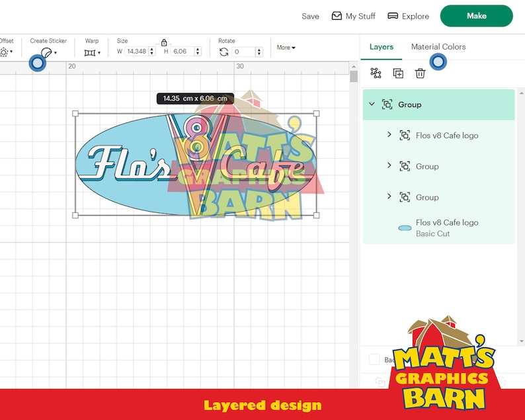Click the Width size field
Image resolution: width=525 pixels, height=420 pixels.
tap(137, 51)
